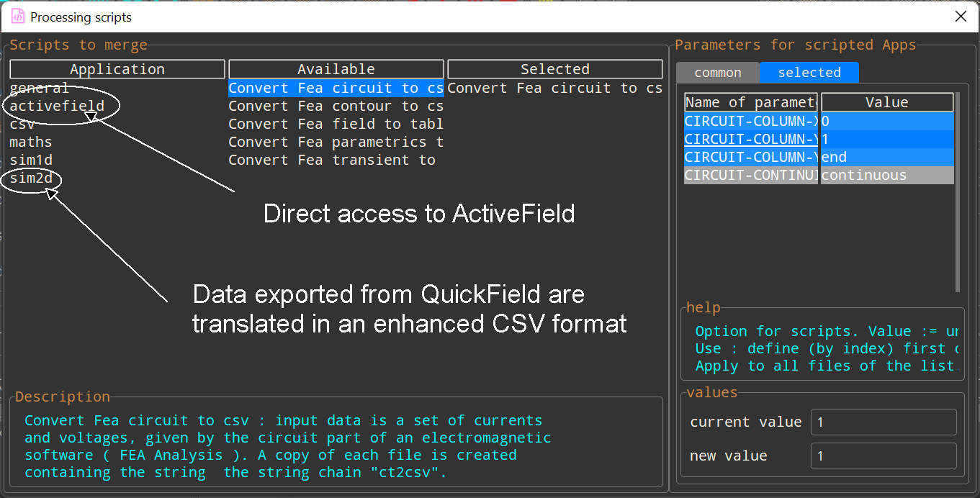Screen dimensions: 980x498
Task: Open the selected parameters tab
Action: pos(809,73)
